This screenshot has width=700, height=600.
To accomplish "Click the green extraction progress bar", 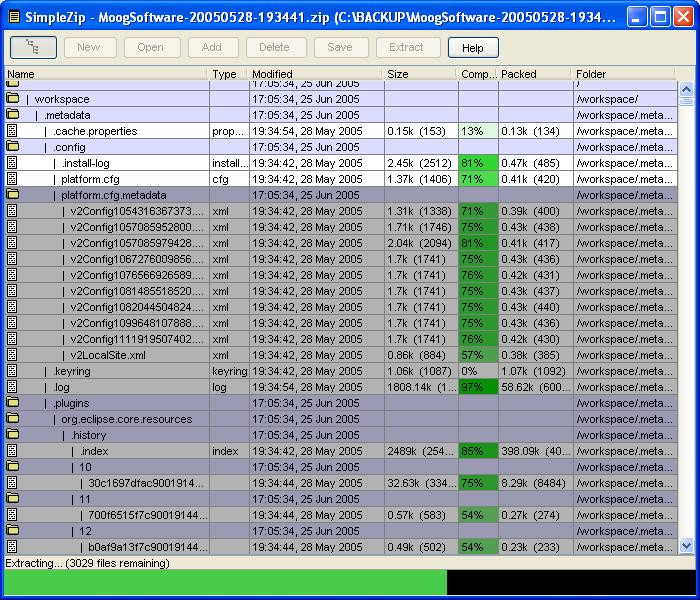I will 226,582.
